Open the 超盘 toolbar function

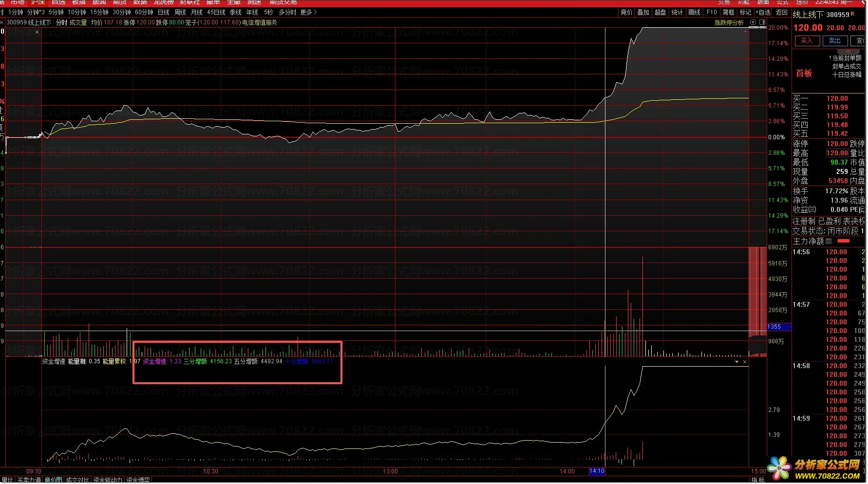tap(660, 12)
